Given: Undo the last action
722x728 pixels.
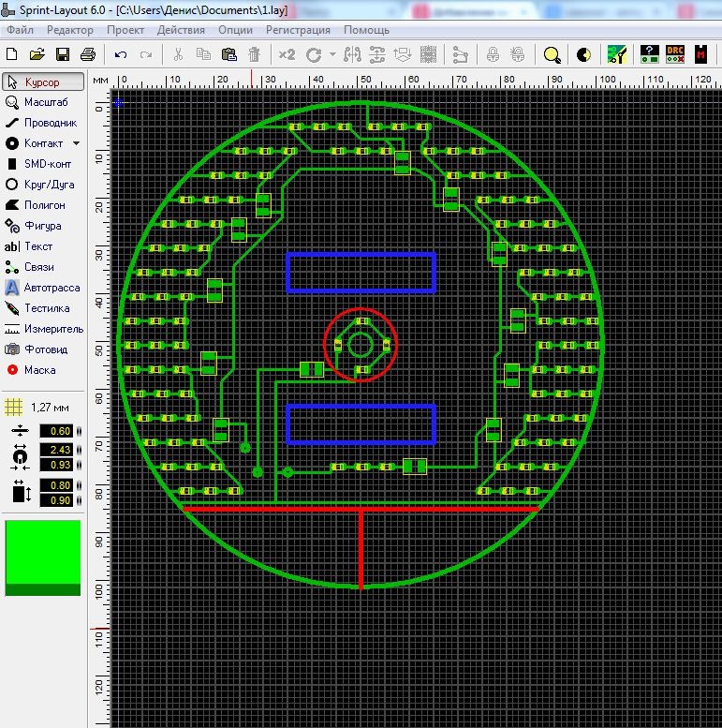Looking at the screenshot, I should point(121,54).
